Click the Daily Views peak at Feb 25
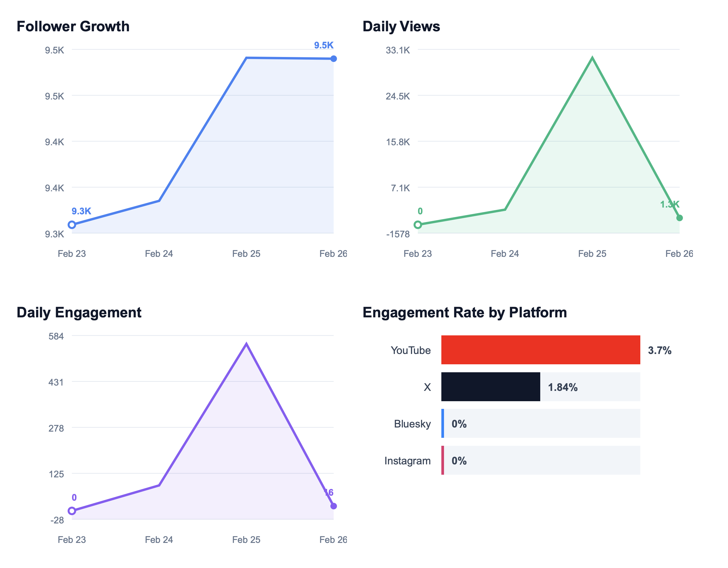Viewport: 728px width, 568px height. pos(592,58)
